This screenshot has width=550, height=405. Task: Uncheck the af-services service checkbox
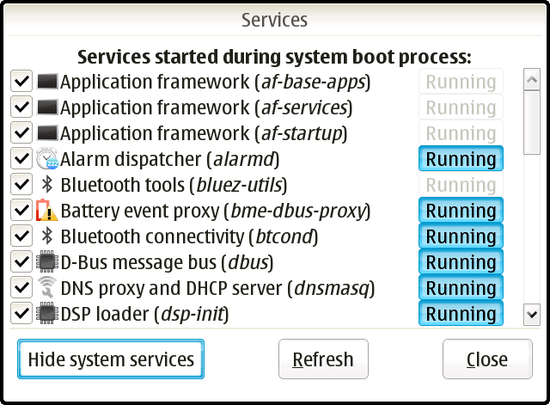(21, 107)
